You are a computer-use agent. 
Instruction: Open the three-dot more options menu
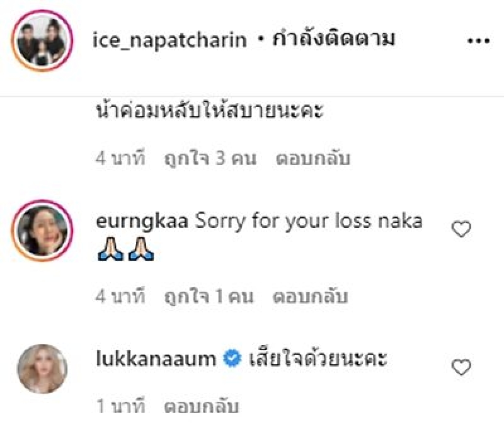coord(478,41)
